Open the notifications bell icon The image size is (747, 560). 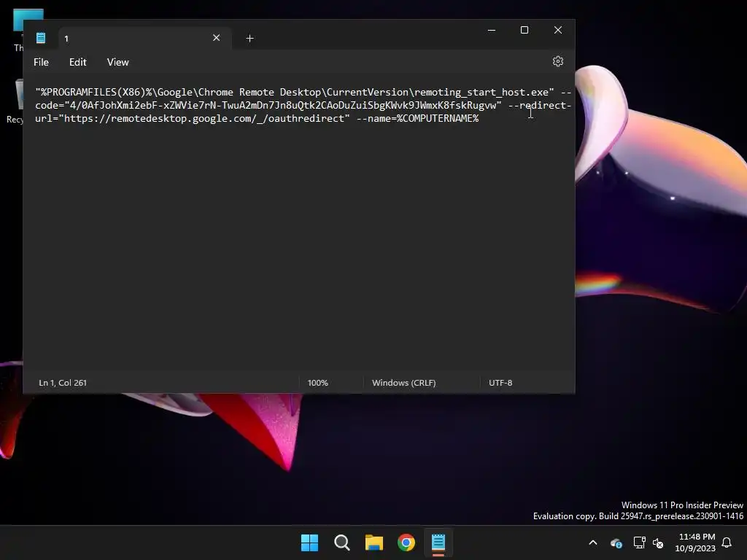pos(727,542)
